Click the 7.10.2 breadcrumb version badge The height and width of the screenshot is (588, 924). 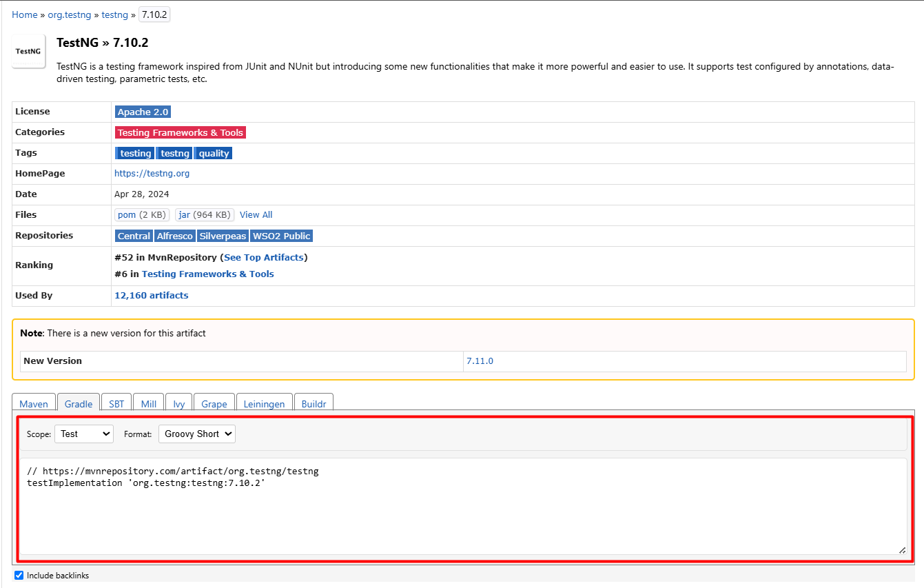[154, 14]
